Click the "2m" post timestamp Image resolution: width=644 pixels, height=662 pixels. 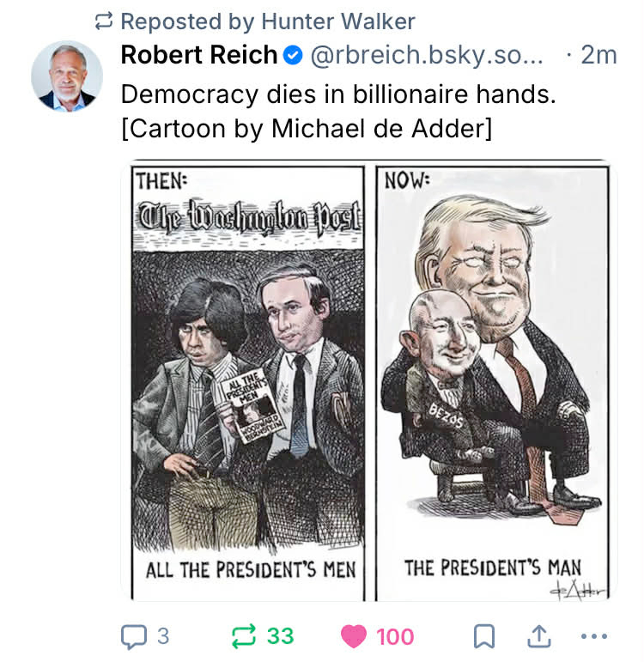click(x=598, y=55)
